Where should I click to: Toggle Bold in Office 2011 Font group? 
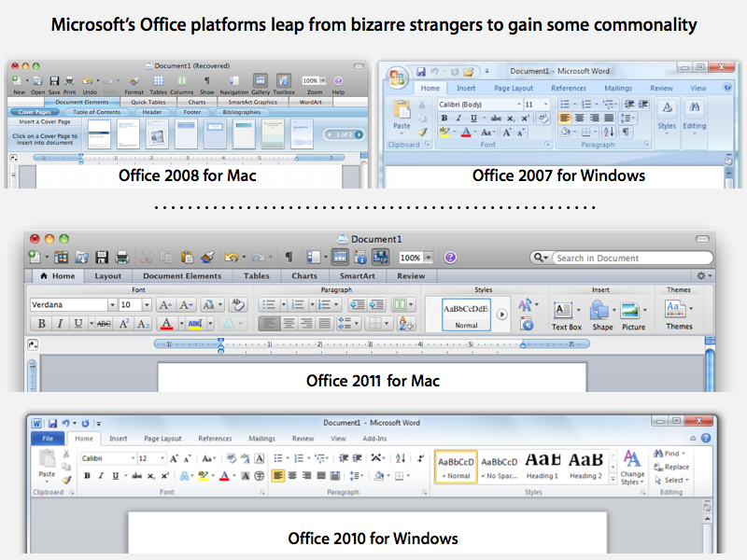coord(41,324)
